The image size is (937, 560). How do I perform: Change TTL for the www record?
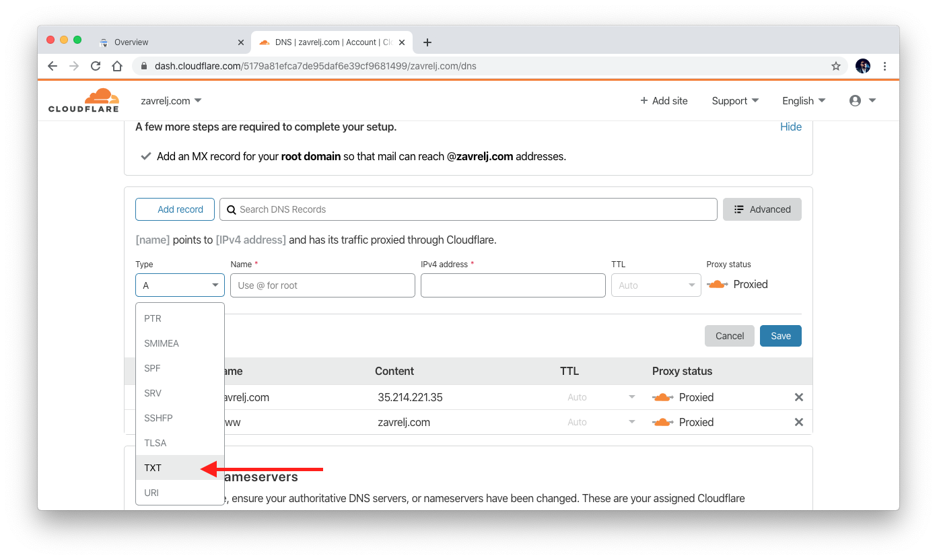[x=600, y=422]
